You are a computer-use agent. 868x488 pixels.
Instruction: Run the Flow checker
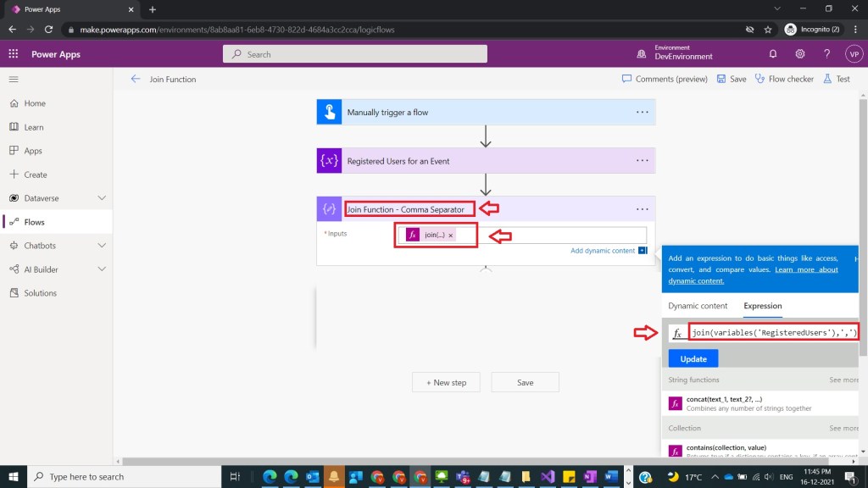tap(784, 78)
